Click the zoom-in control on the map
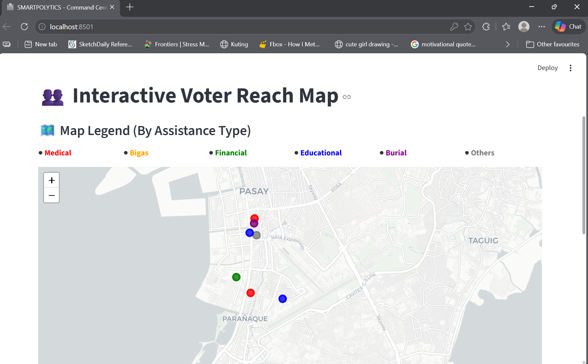The height and width of the screenshot is (364, 588). 51,180
